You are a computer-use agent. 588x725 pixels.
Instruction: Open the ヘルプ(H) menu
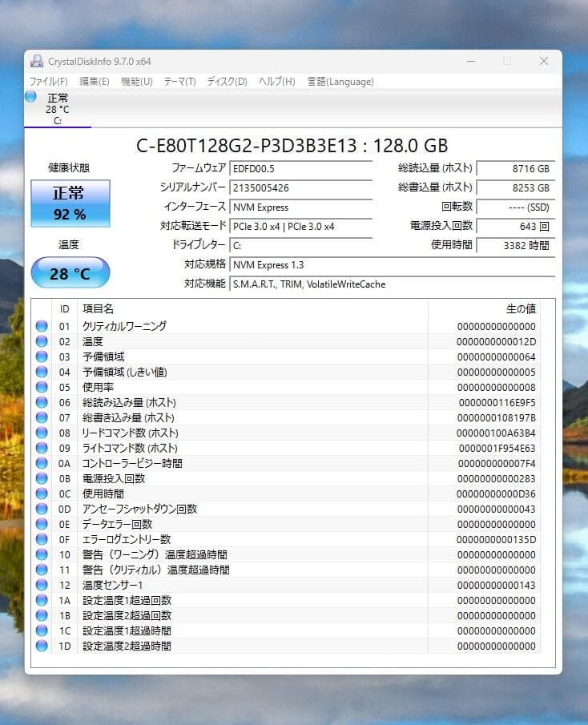(277, 82)
